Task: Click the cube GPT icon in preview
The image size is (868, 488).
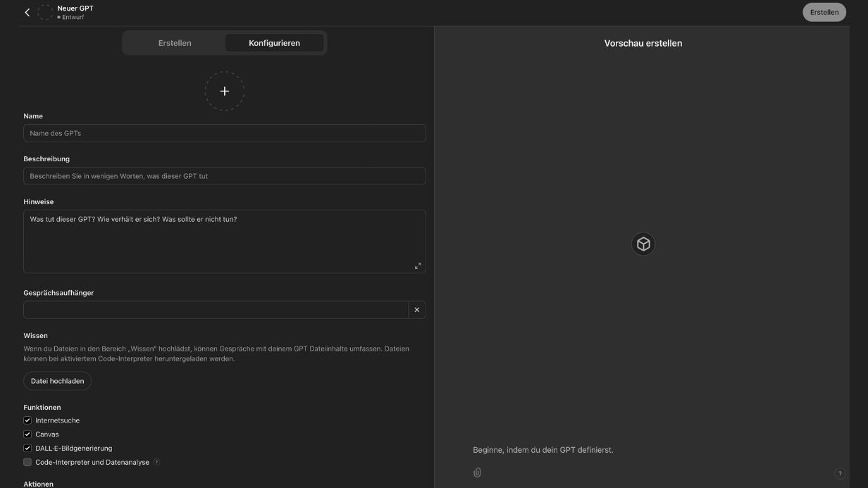Action: (x=643, y=244)
